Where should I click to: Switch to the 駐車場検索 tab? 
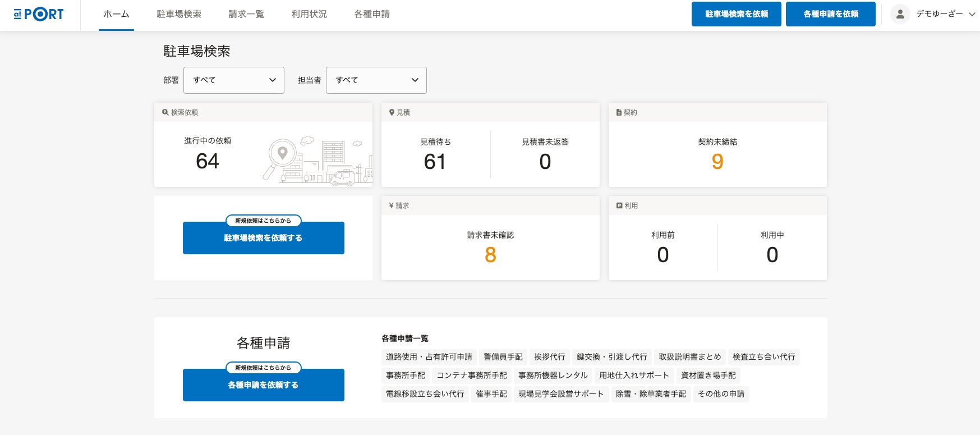click(179, 14)
